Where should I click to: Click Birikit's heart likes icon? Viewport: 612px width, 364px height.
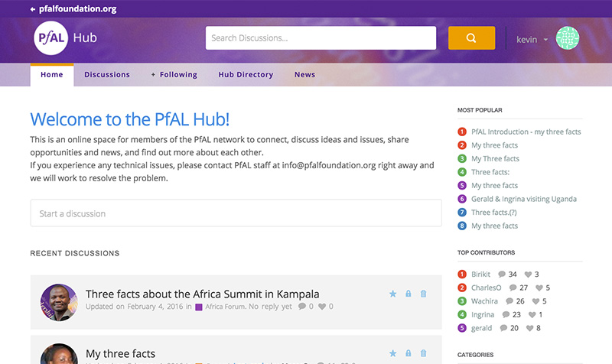528,275
